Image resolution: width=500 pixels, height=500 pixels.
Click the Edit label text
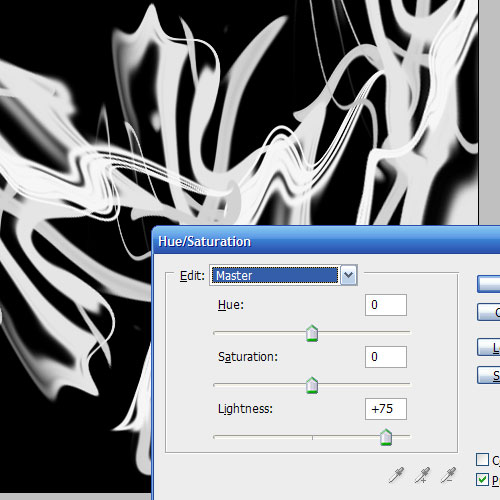click(192, 276)
